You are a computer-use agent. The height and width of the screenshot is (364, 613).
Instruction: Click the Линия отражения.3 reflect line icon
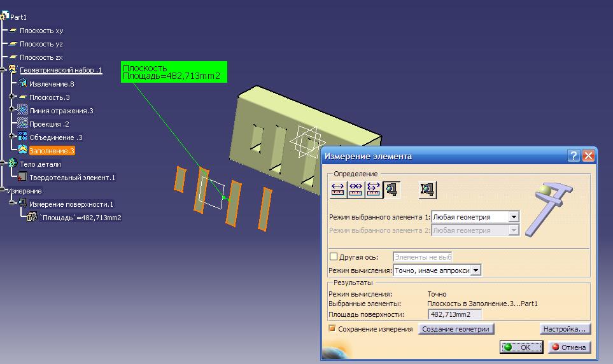click(23, 109)
